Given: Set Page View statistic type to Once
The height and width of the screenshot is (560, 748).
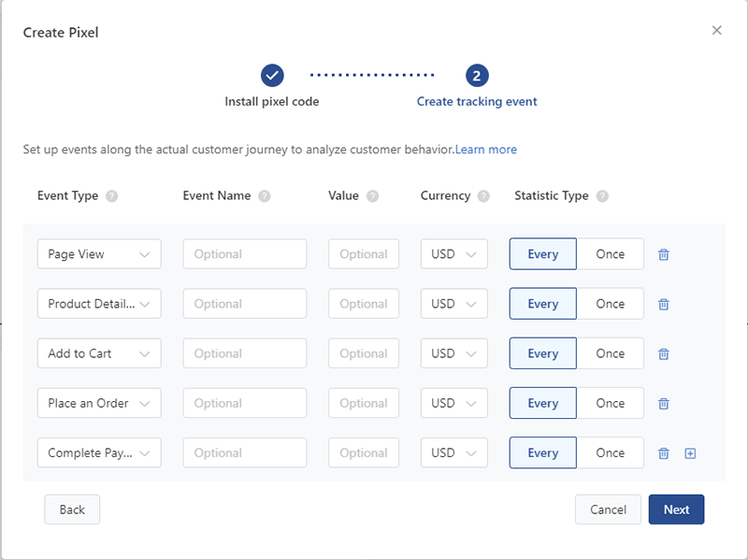Looking at the screenshot, I should [610, 254].
